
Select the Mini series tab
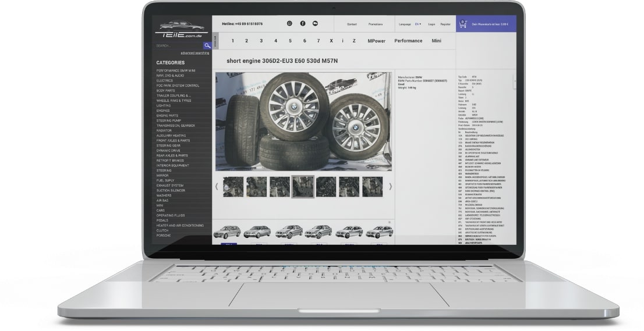pyautogui.click(x=436, y=41)
